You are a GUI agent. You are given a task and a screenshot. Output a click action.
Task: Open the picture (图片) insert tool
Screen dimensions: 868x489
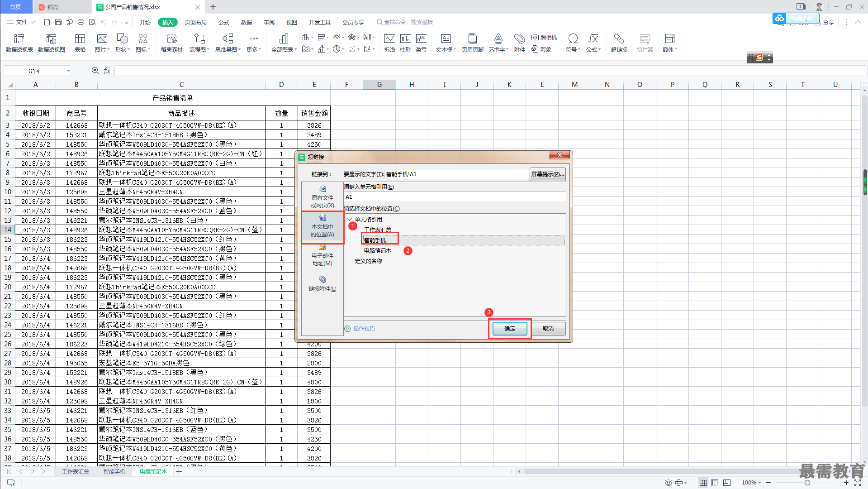102,43
